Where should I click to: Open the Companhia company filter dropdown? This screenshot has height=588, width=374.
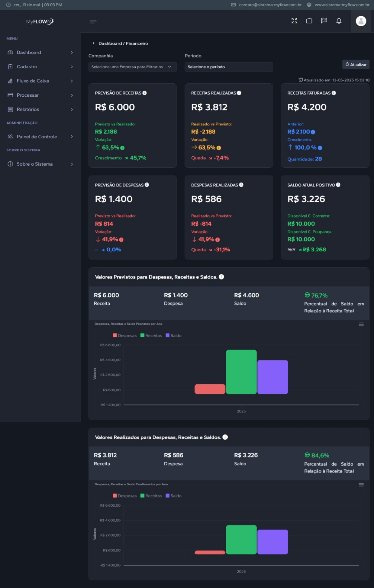pyautogui.click(x=132, y=67)
